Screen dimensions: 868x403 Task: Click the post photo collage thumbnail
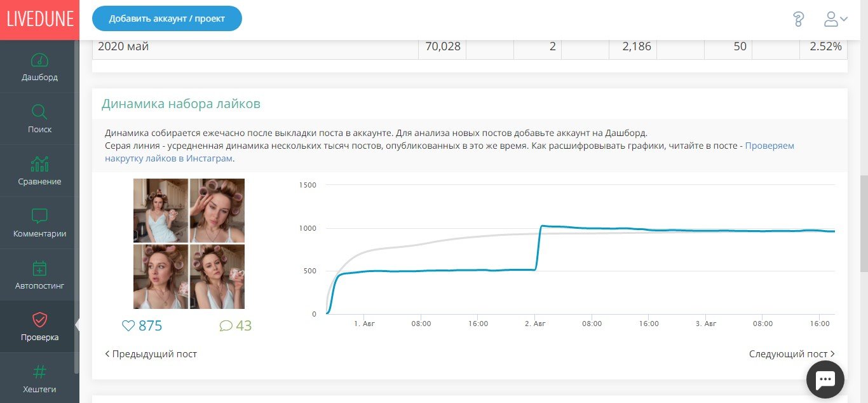(x=189, y=243)
